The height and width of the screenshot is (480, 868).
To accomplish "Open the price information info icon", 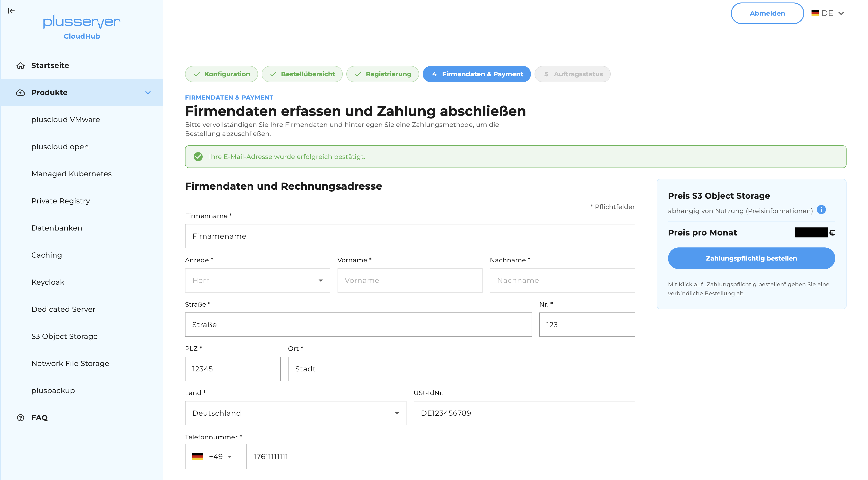I will coord(821,210).
